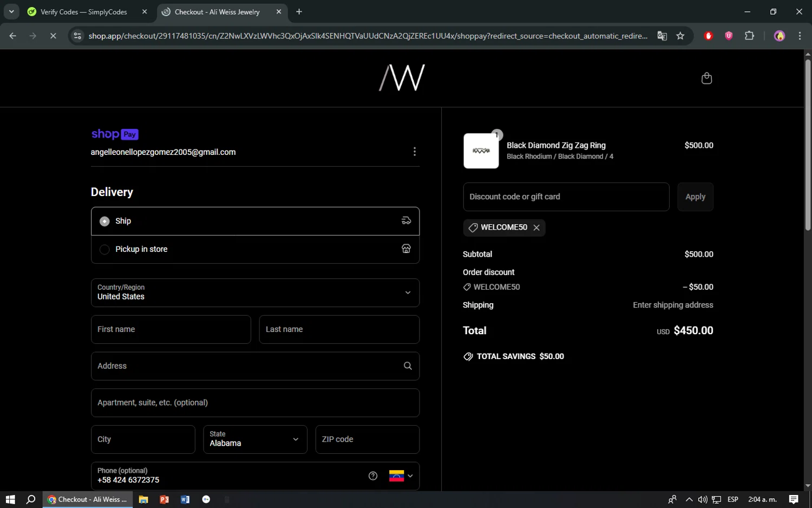Viewport: 812px width, 508px height.
Task: Click the Chrome Checkout taskbar button
Action: [x=88, y=499]
